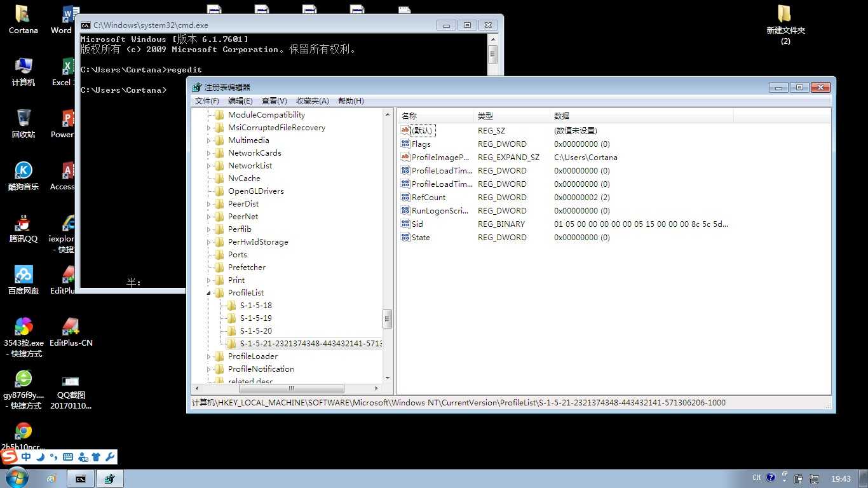
Task: Open the Sogou soft keyboard icon
Action: (x=68, y=457)
